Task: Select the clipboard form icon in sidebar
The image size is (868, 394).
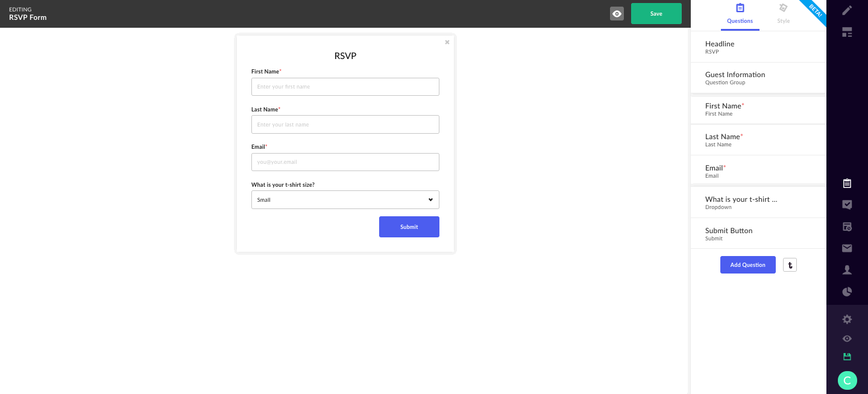Action: click(x=847, y=183)
